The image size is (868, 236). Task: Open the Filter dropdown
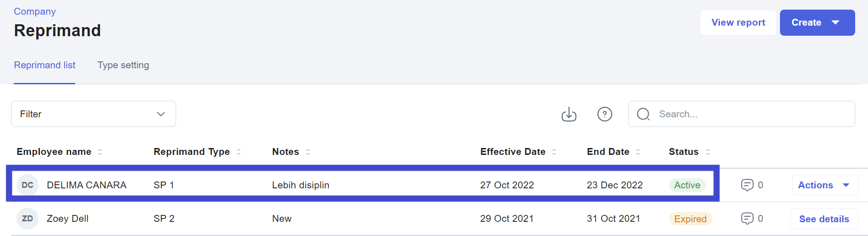[x=94, y=114]
